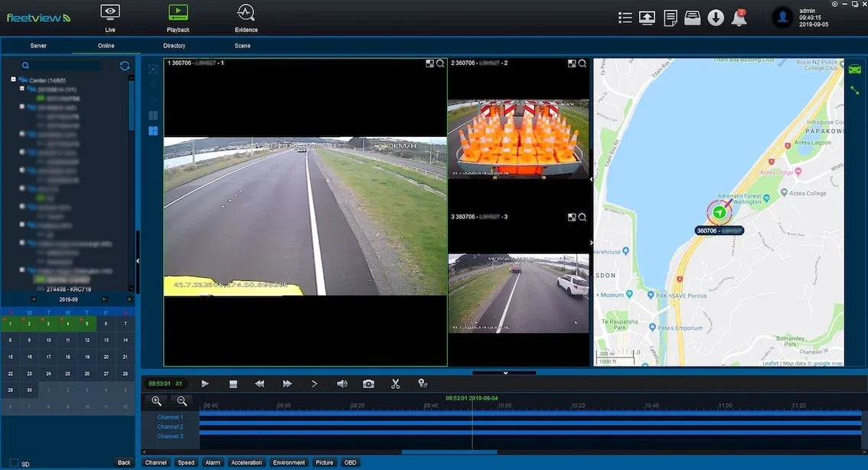Open the notifications bell with alert badge

(739, 16)
